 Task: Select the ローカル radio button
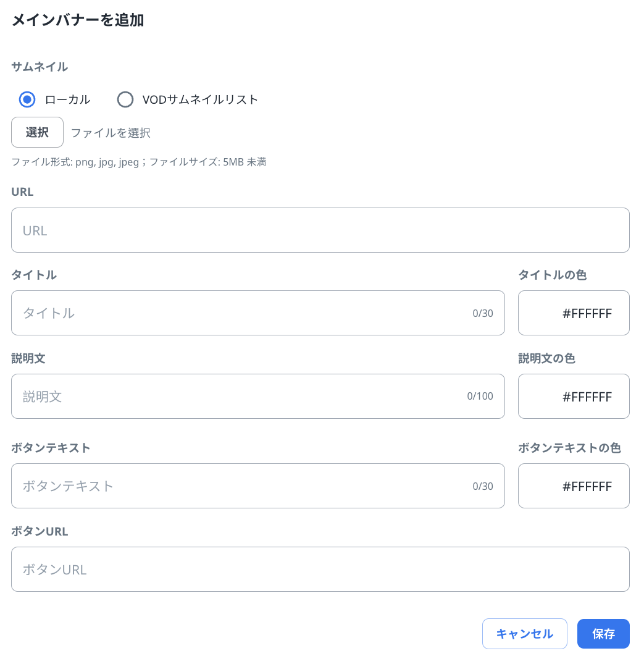coord(27,99)
